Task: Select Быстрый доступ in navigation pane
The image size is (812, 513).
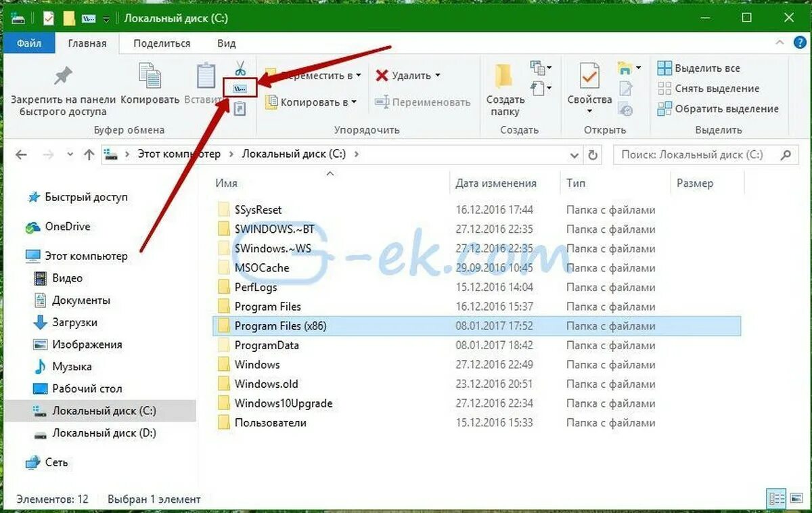Action: [77, 198]
